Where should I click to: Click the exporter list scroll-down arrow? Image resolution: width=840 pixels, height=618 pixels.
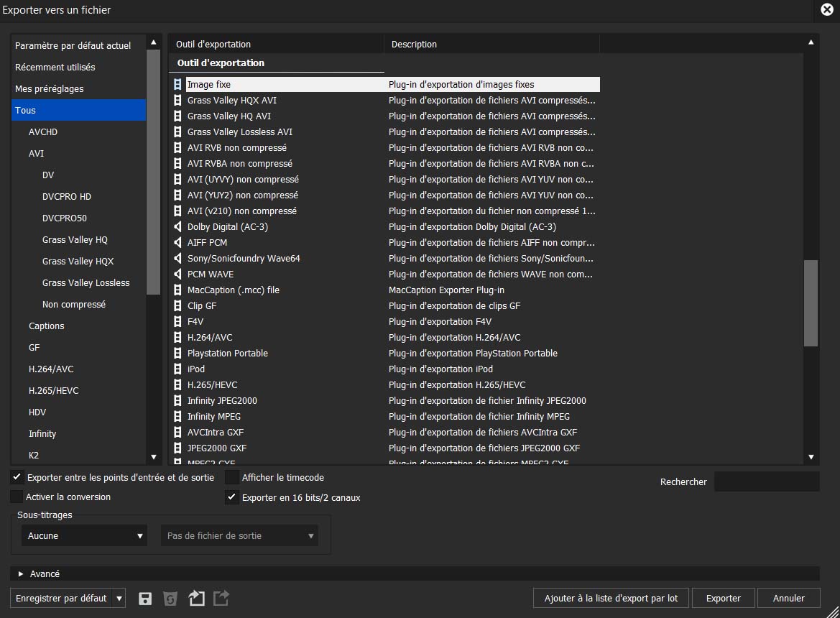pos(811,457)
